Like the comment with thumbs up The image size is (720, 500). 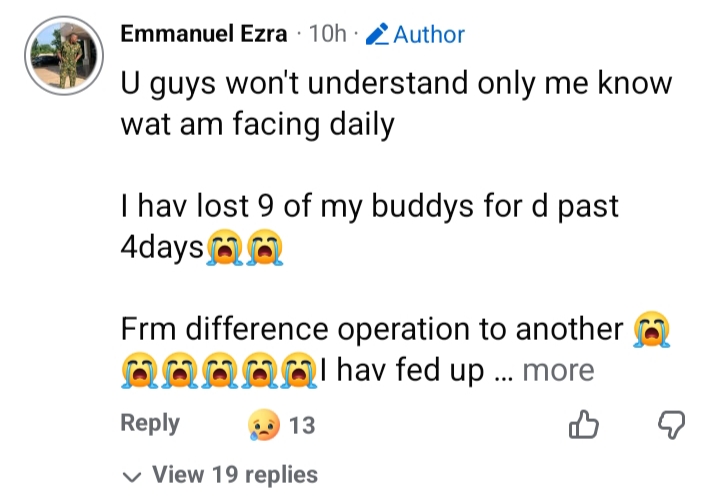tap(583, 426)
